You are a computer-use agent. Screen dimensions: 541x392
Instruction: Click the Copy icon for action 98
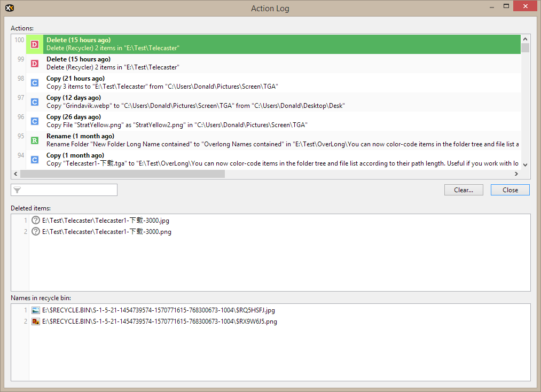click(35, 83)
